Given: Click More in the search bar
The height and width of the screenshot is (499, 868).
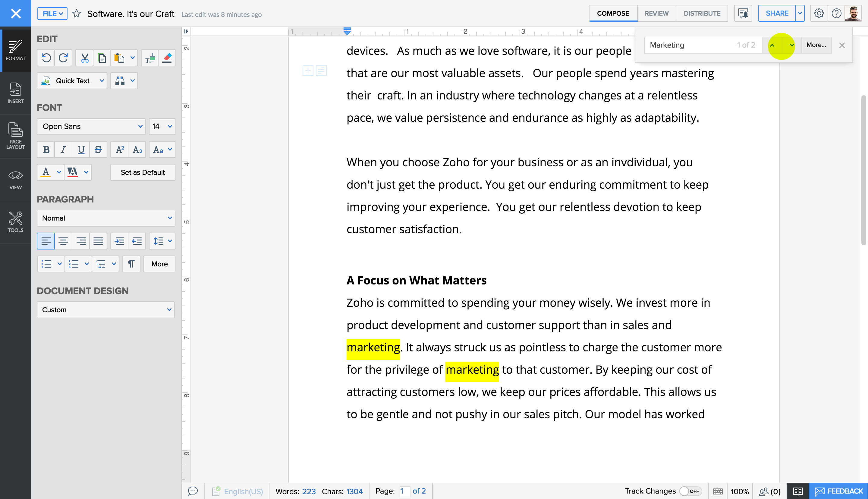Looking at the screenshot, I should click(816, 45).
